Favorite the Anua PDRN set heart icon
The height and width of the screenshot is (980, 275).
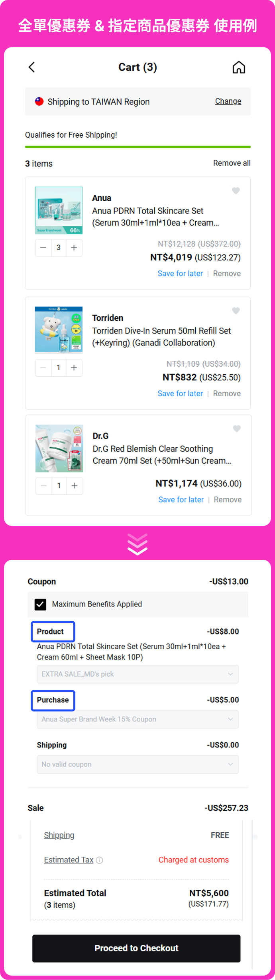pyautogui.click(x=236, y=191)
